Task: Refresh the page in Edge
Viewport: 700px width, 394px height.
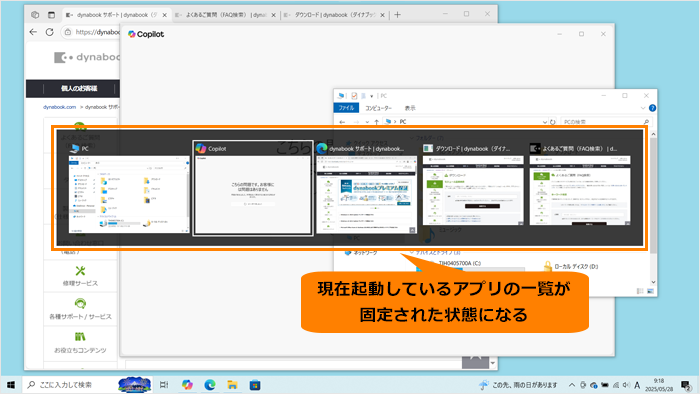Action: coord(50,32)
